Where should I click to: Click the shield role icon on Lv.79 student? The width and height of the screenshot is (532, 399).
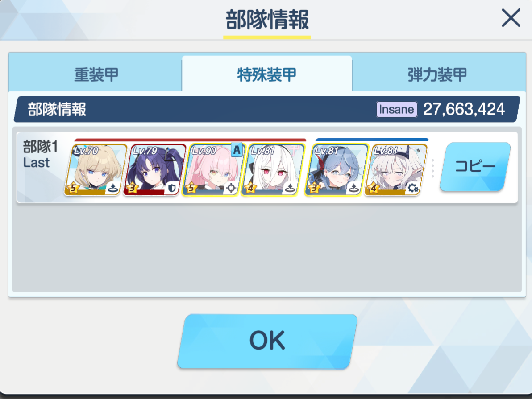pyautogui.click(x=172, y=188)
